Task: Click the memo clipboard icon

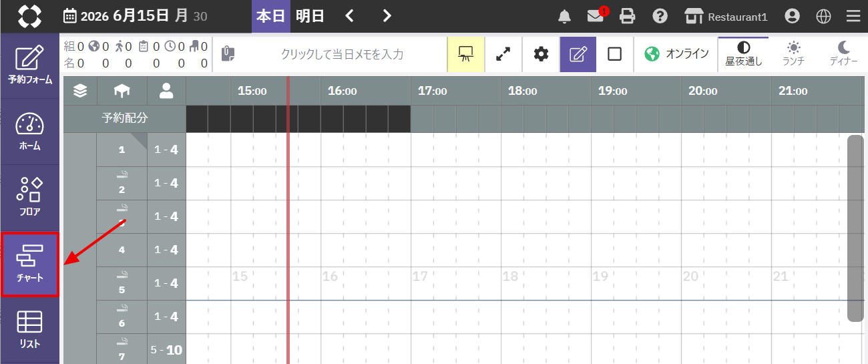Action: pyautogui.click(x=228, y=54)
